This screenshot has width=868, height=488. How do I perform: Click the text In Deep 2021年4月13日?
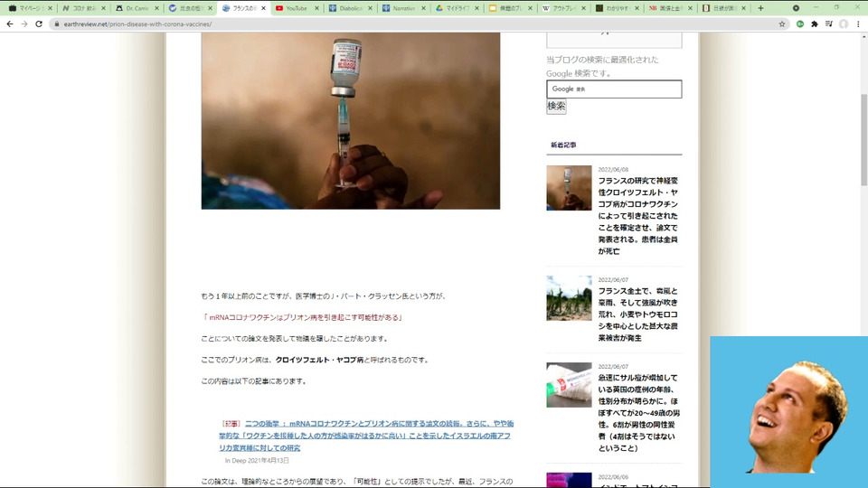click(257, 460)
